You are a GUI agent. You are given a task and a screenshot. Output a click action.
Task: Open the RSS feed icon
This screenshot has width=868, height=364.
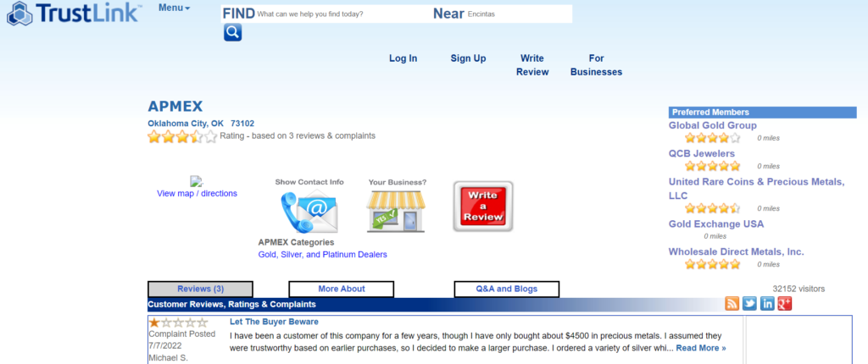tap(732, 303)
